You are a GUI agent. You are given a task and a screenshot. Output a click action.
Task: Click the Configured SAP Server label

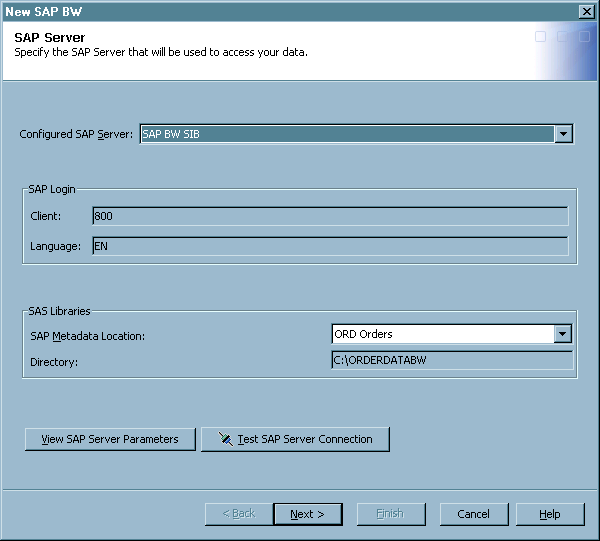point(76,134)
